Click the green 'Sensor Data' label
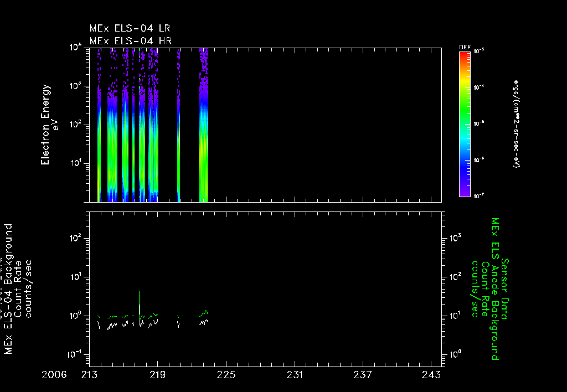Image resolution: width=567 pixels, height=392 pixels. (504, 289)
